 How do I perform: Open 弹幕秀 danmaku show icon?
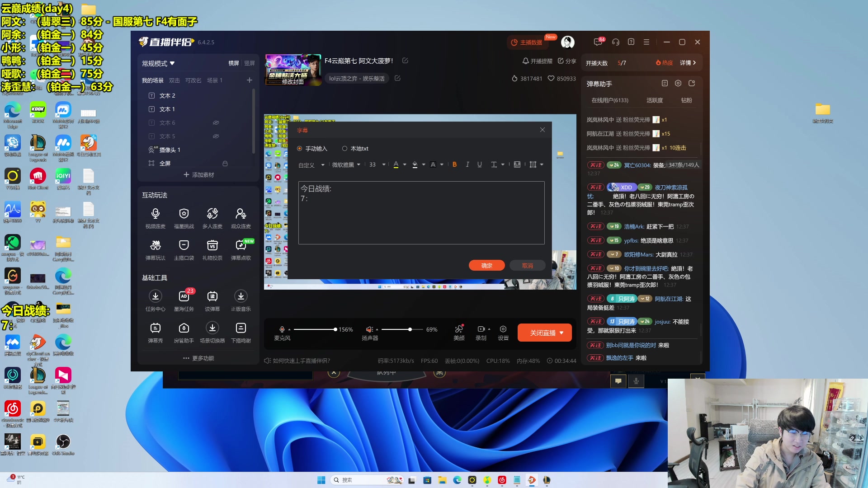click(155, 332)
